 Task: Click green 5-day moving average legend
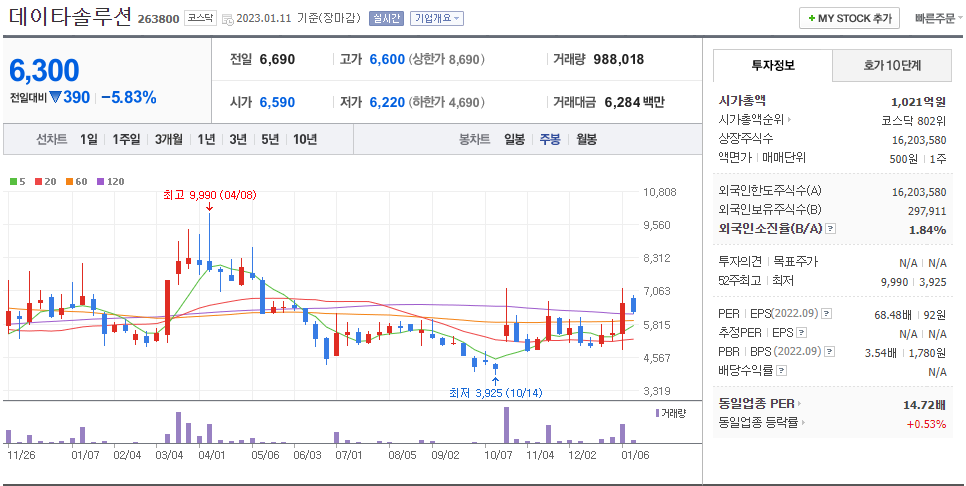click(x=18, y=182)
